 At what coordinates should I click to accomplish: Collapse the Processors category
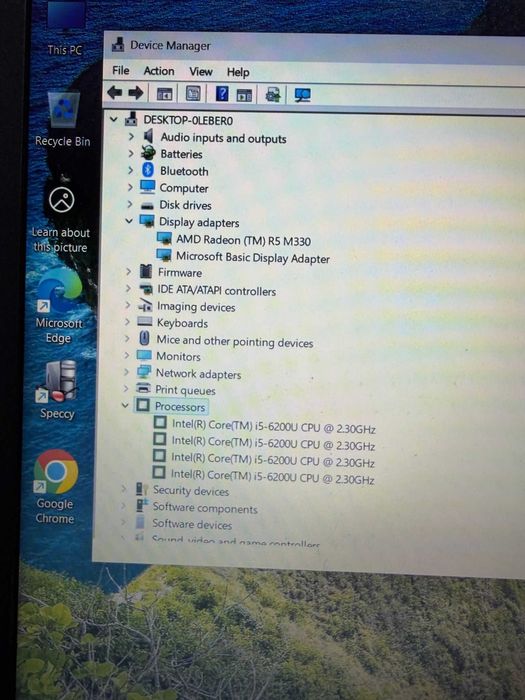(125, 405)
